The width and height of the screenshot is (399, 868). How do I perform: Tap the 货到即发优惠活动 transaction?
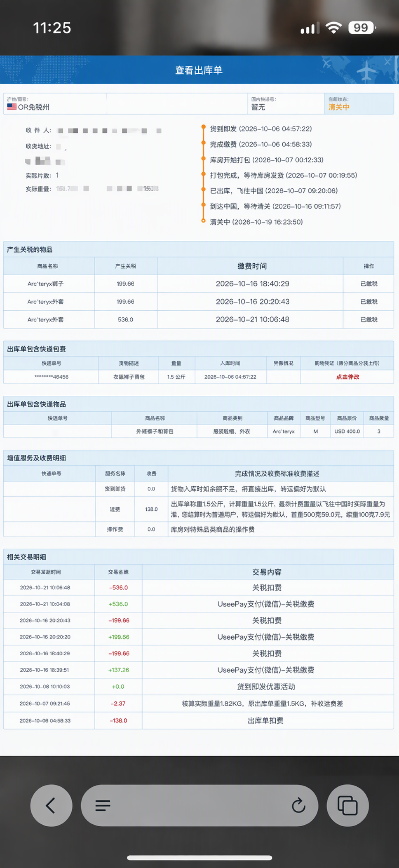[266, 687]
